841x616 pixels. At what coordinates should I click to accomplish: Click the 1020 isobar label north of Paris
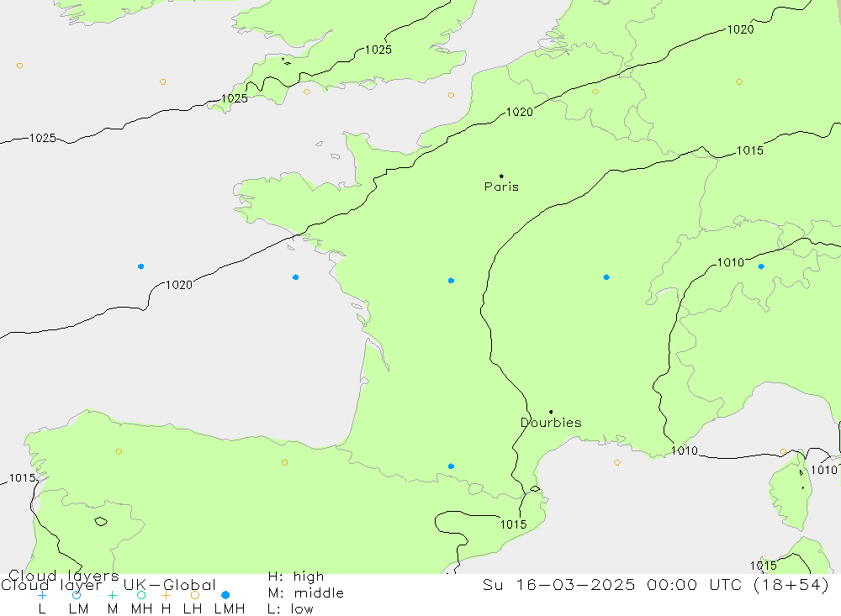[x=520, y=112]
